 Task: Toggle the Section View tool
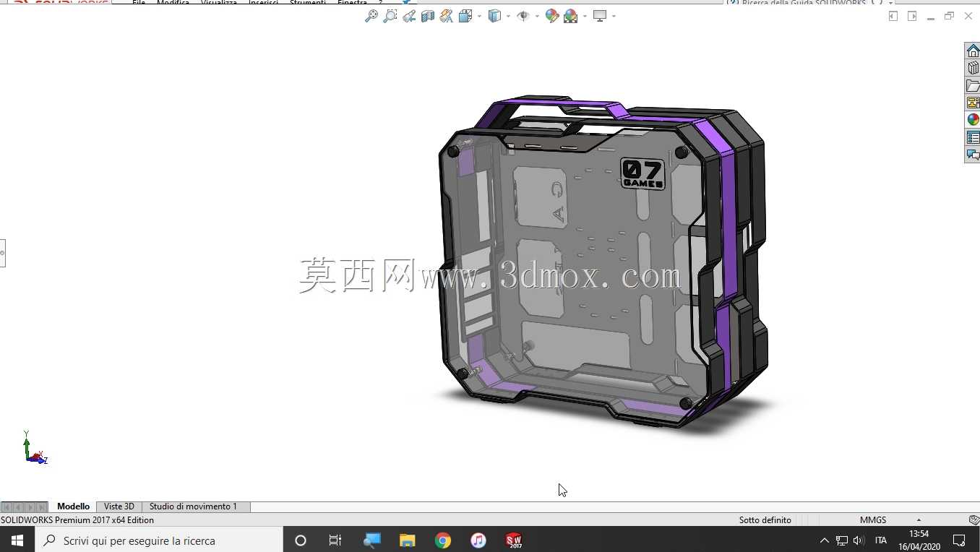click(x=428, y=16)
